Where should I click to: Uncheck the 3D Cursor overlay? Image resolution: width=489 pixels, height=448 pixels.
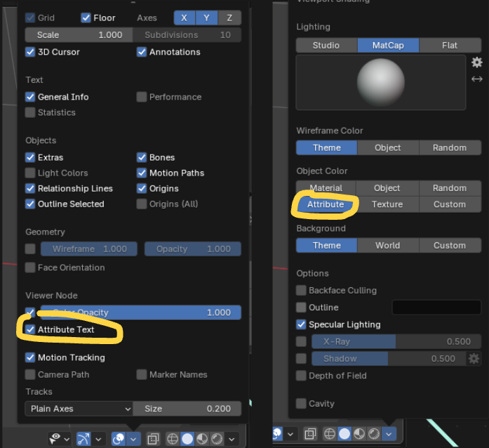pyautogui.click(x=30, y=52)
